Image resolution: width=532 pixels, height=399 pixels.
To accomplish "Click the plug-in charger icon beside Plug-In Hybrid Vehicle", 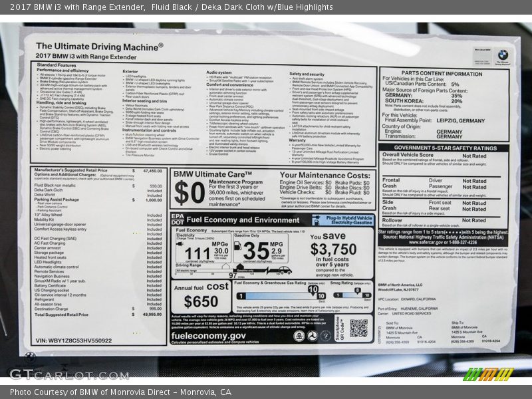I will point(316,220).
